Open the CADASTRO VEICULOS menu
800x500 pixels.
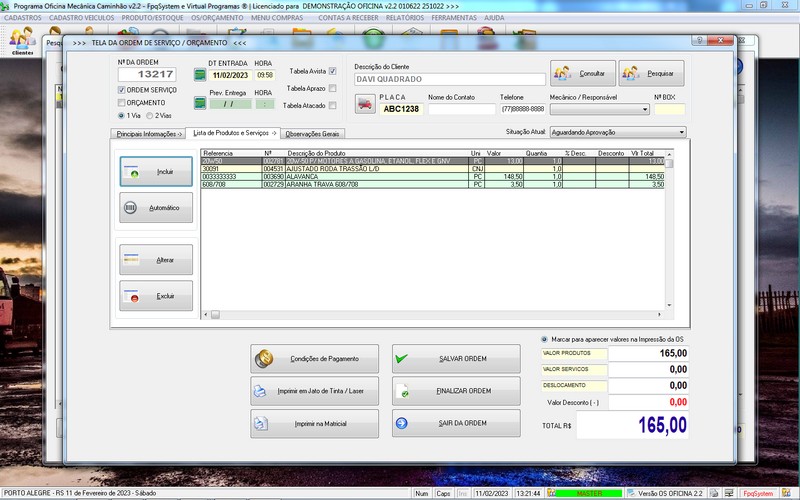(82, 18)
